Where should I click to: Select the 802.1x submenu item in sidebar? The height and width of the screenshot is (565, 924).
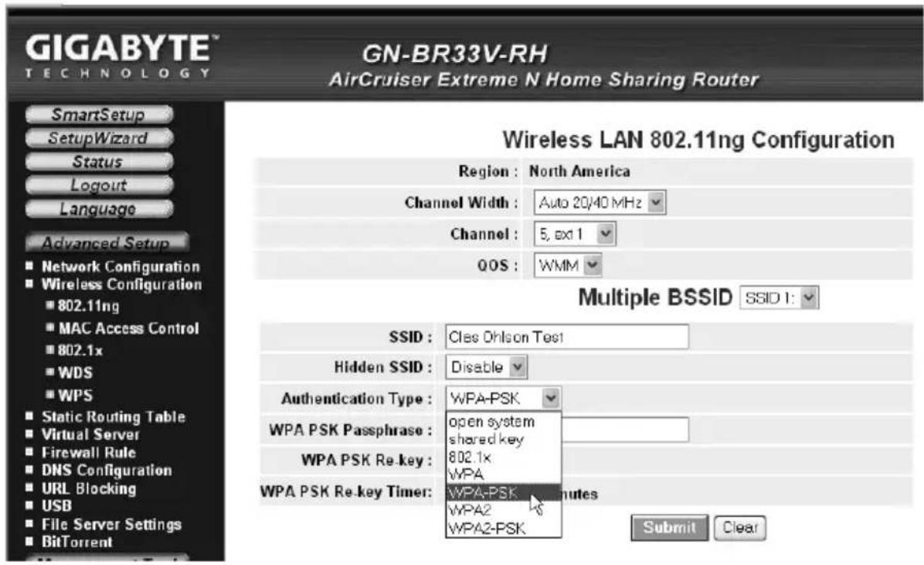80,350
